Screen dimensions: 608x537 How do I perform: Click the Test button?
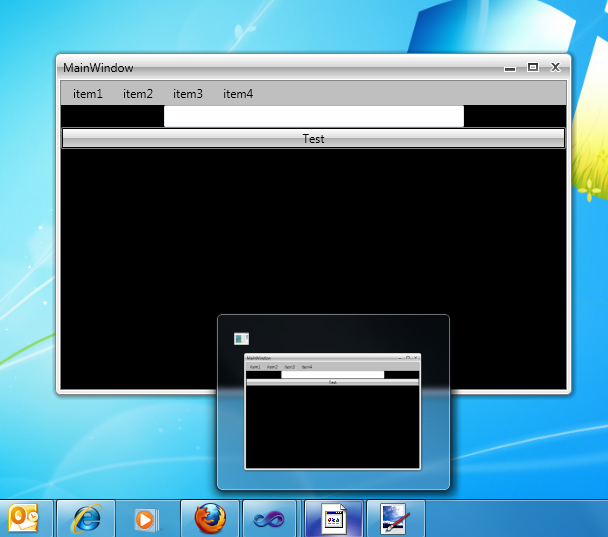[x=313, y=138]
